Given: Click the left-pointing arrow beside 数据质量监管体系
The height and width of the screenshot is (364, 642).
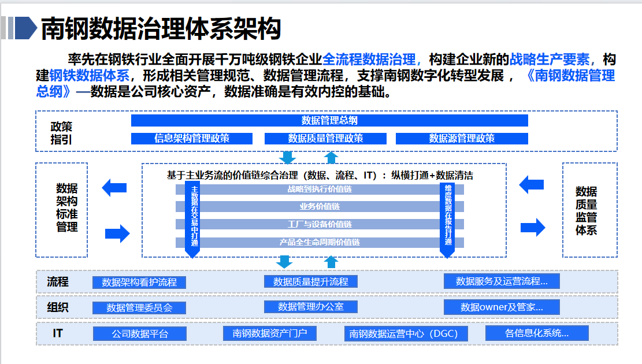Looking at the screenshot, I should 531,185.
